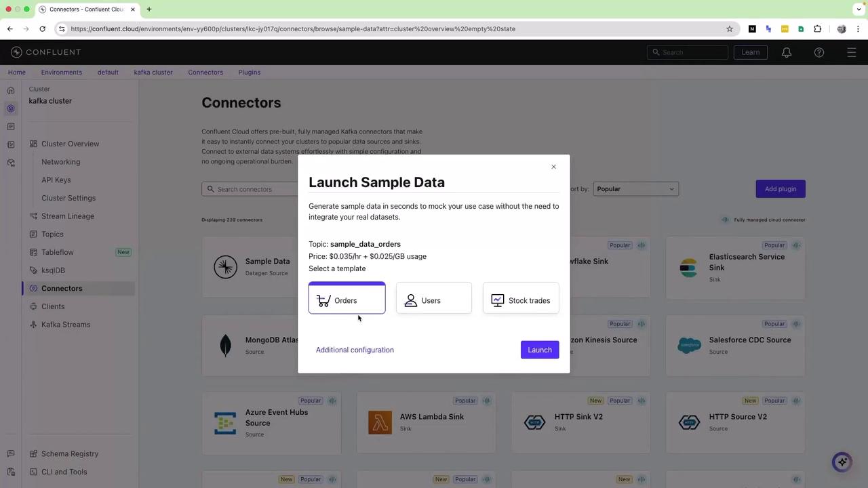868x488 pixels.
Task: Reload the page with browser refresh icon
Action: point(42,28)
